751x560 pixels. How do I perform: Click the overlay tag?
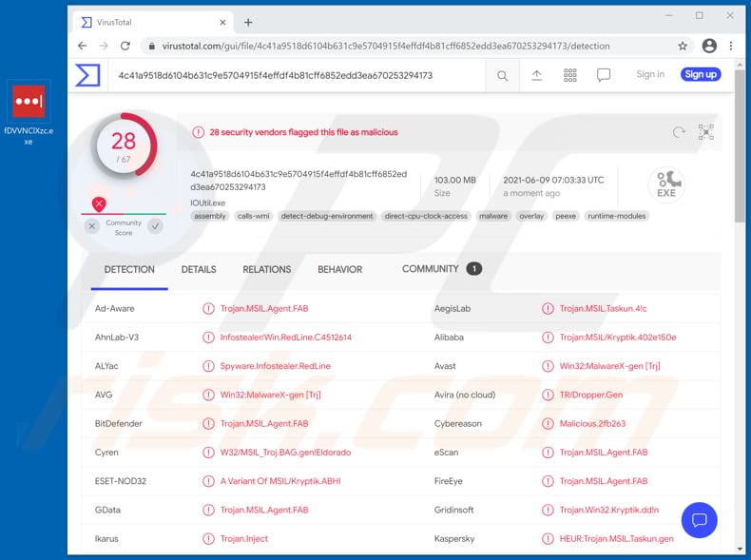(531, 216)
